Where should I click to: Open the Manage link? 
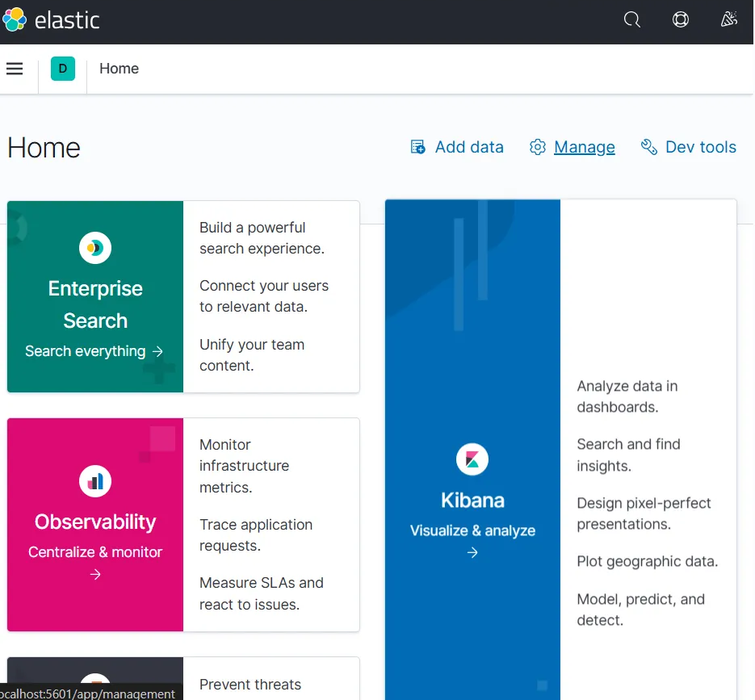(584, 147)
